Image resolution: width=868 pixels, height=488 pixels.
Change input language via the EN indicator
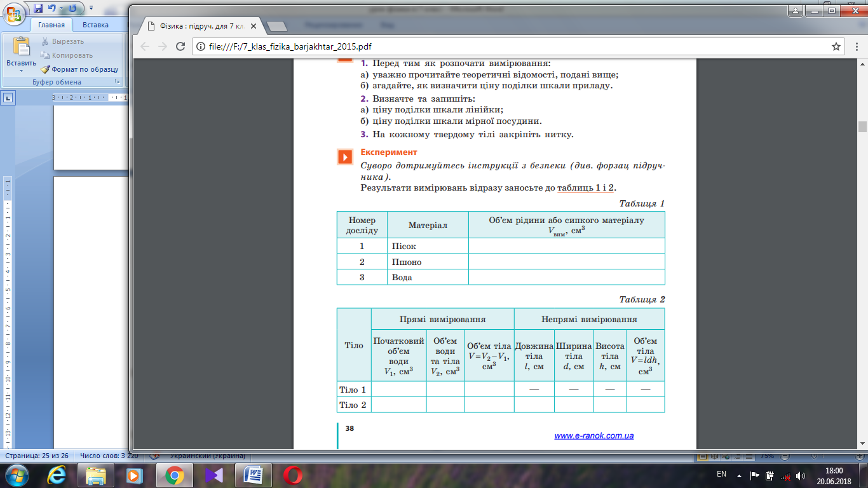721,474
